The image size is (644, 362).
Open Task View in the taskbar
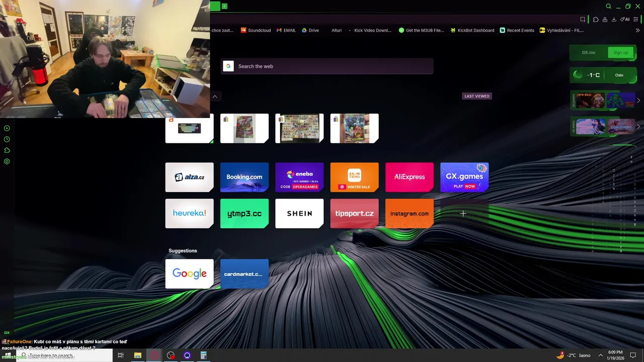tap(121, 355)
